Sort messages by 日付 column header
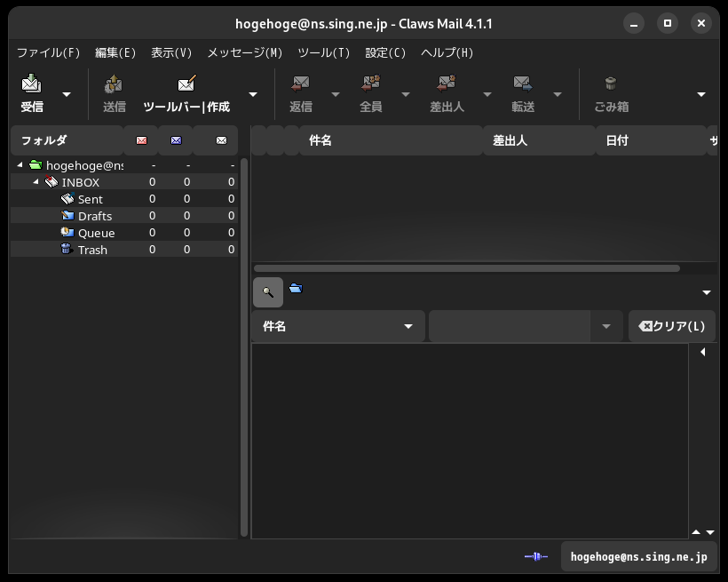 [651, 140]
